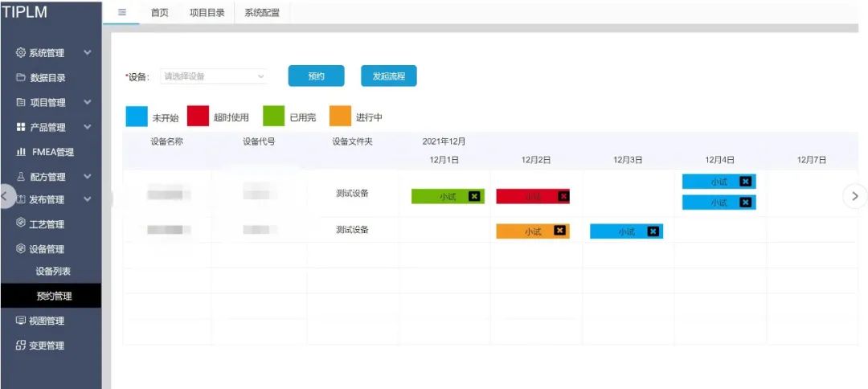
Task: Switch to the 项目目录 tab
Action: click(x=207, y=12)
